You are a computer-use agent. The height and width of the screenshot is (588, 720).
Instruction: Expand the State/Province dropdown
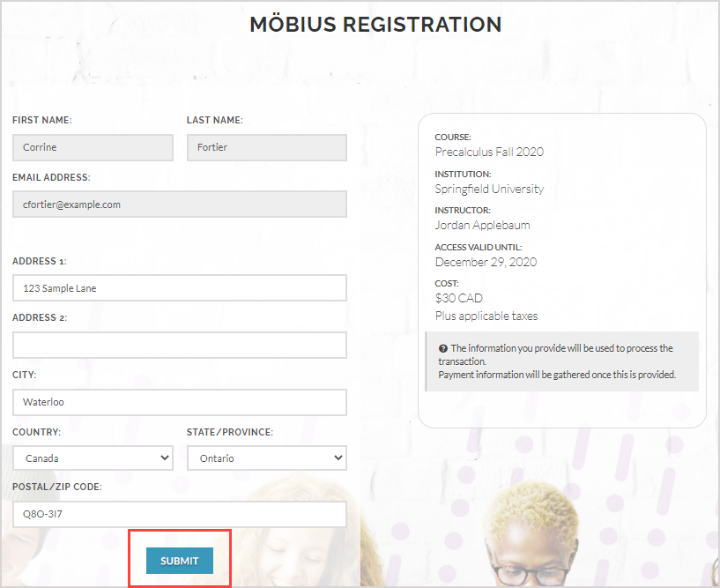[266, 458]
